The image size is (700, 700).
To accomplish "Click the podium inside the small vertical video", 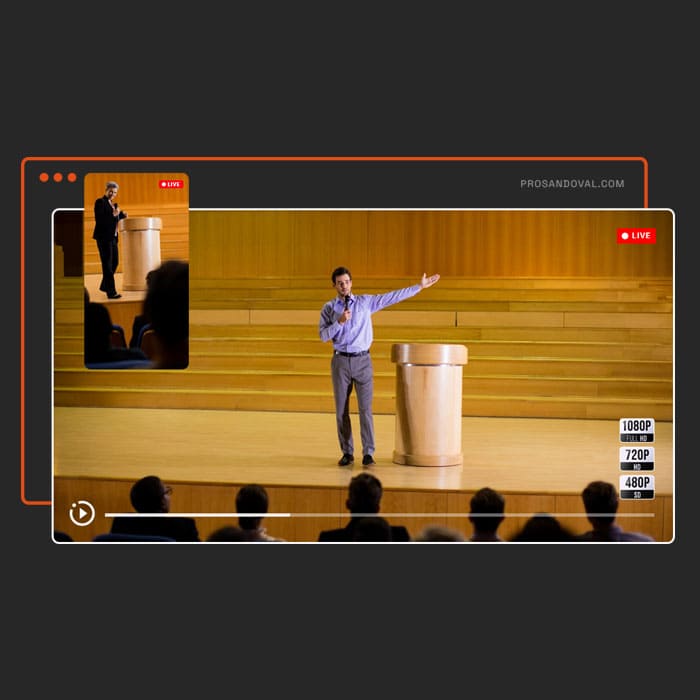I will click(x=142, y=250).
